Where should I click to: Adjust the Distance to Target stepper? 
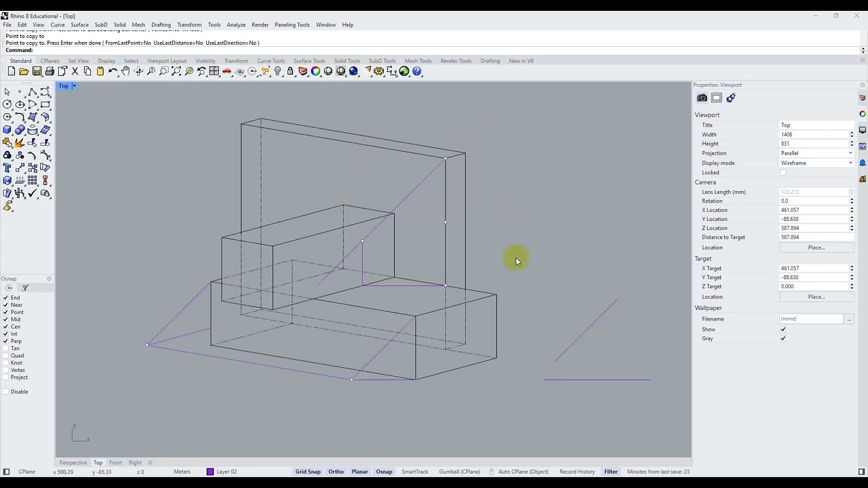(852, 237)
